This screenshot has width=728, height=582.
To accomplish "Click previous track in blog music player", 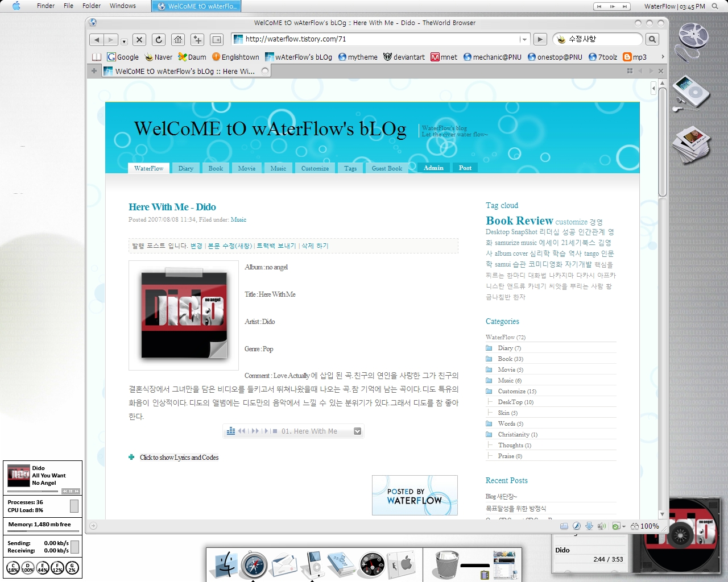I will pos(242,431).
